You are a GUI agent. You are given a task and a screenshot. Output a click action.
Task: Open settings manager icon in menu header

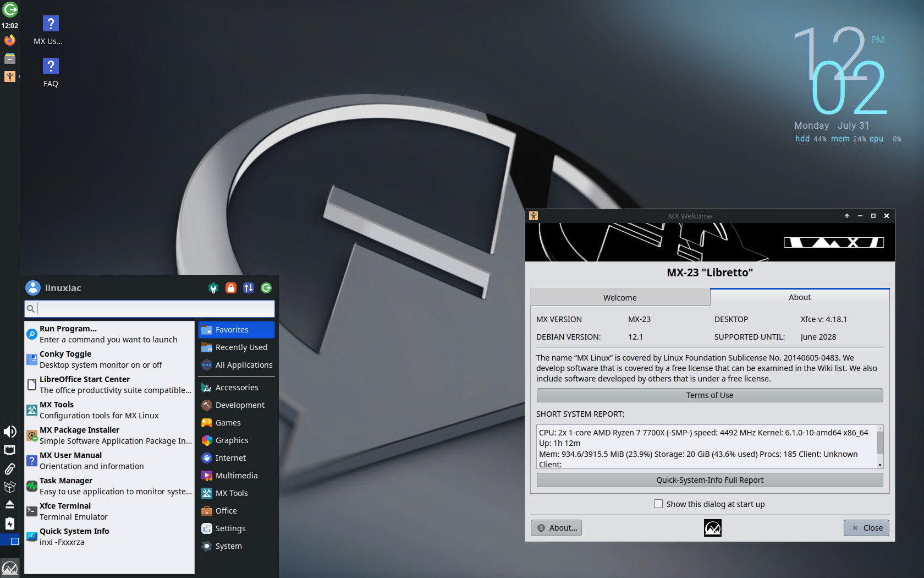213,288
